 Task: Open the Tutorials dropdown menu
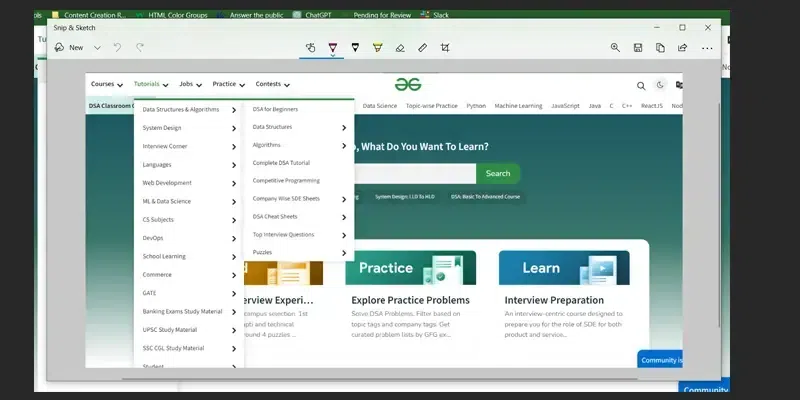[151, 84]
